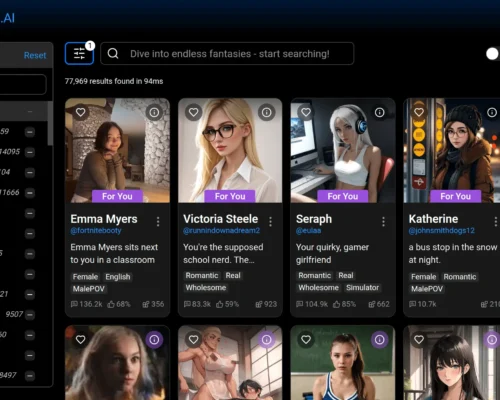
Task: Show info for Seraph card
Action: [379, 112]
